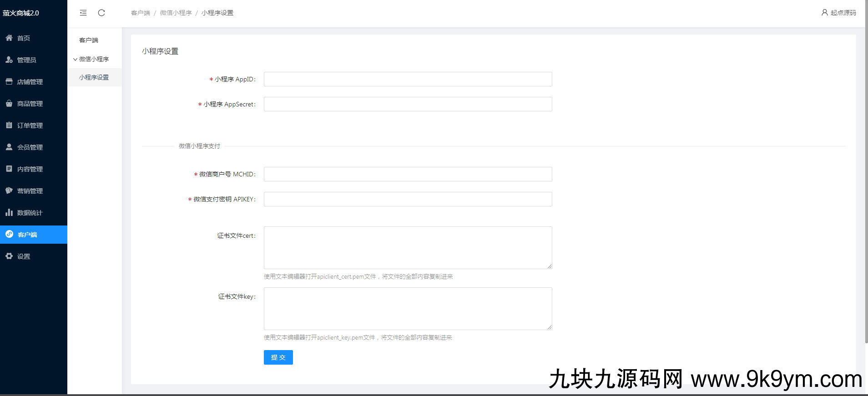Open the 会员管理 menu

(30, 147)
